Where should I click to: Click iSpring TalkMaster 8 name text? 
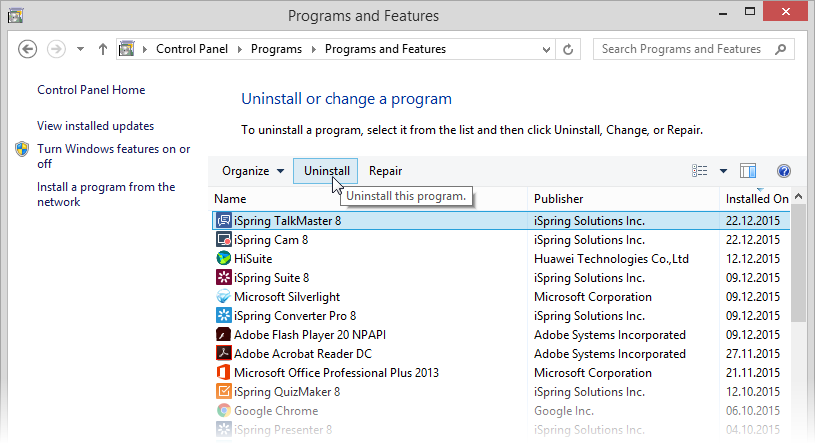[x=287, y=221]
